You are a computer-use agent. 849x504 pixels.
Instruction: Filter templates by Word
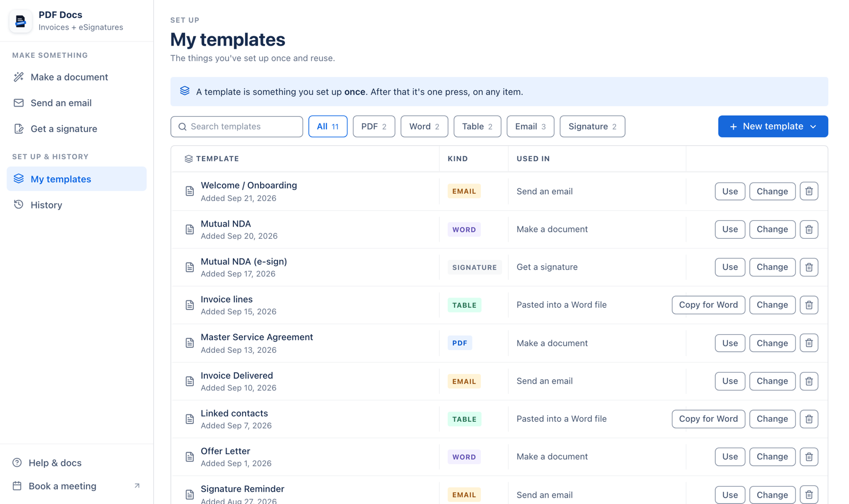click(424, 126)
